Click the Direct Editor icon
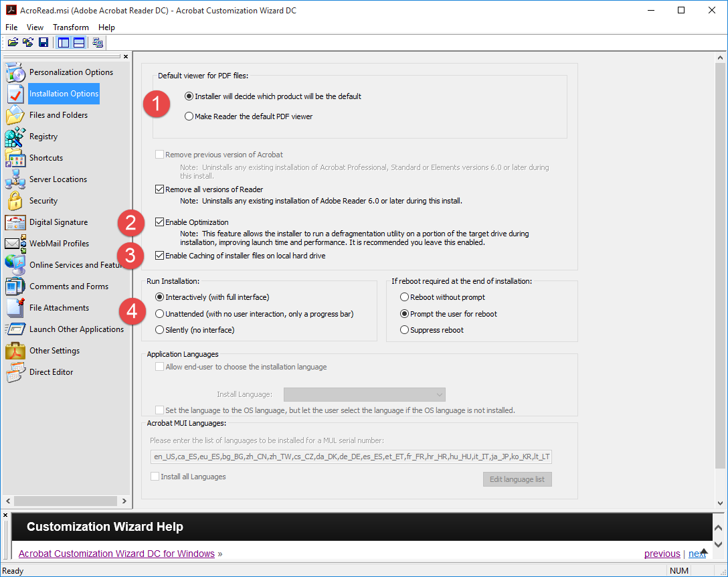 click(15, 372)
